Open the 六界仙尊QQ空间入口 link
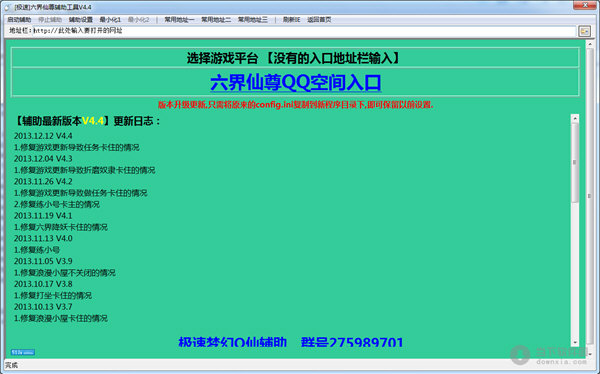The height and width of the screenshot is (374, 600). click(296, 83)
